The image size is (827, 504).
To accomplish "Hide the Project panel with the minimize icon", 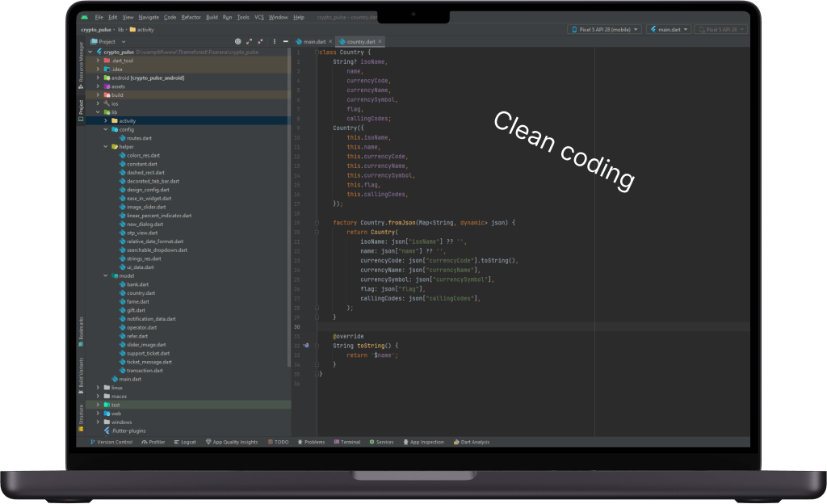I will pos(285,41).
